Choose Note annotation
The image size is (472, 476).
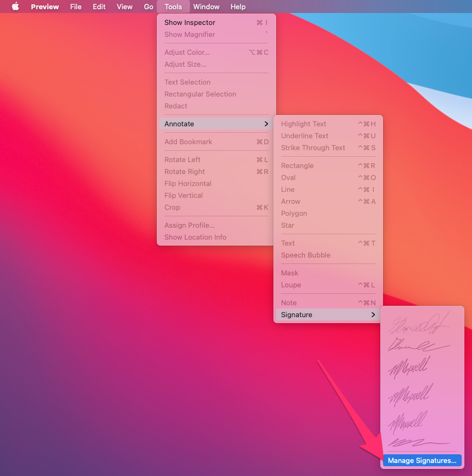328,303
